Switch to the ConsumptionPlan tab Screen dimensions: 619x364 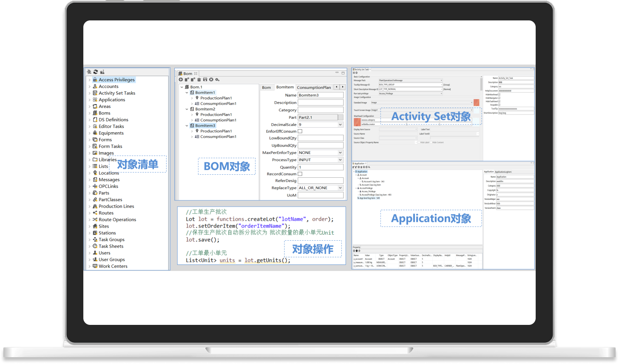(313, 87)
